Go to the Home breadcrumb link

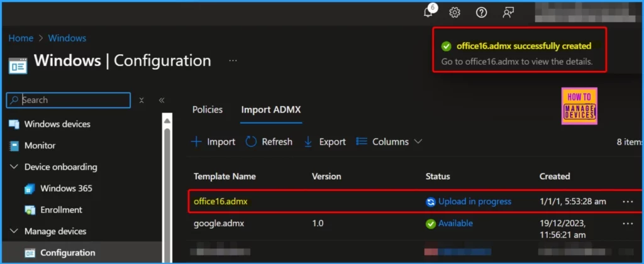[x=21, y=38]
